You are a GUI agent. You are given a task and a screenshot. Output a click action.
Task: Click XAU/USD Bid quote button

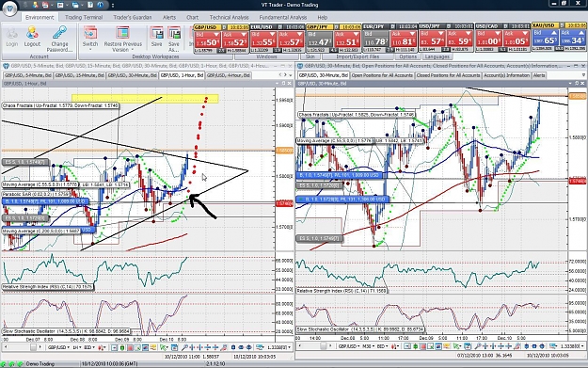(x=546, y=38)
